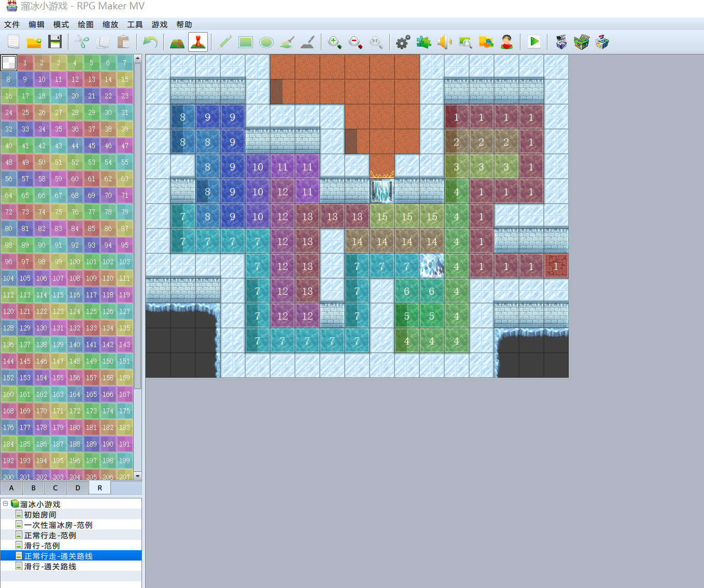
Task: Click the region palette scroll up arrow
Action: pyautogui.click(x=138, y=59)
